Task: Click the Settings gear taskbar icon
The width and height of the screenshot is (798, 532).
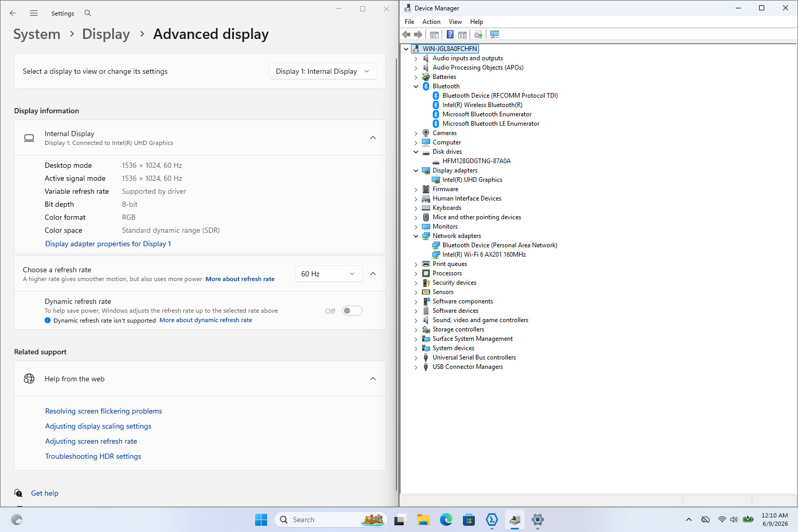Action: [538, 520]
